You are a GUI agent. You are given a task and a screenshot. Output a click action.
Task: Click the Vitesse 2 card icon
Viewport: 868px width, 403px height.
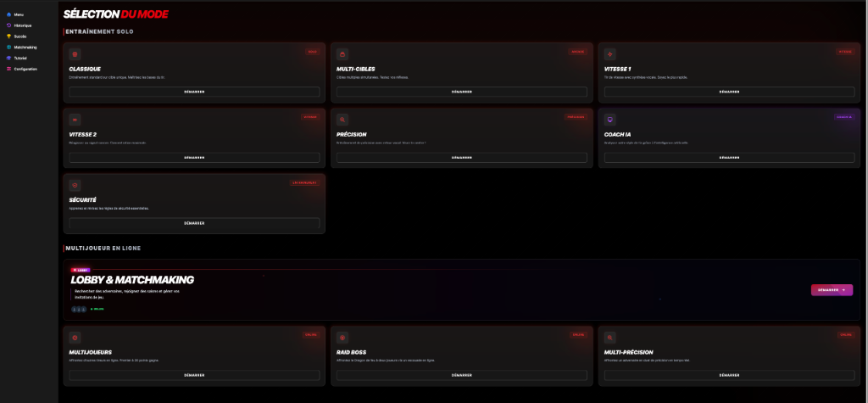coord(75,120)
